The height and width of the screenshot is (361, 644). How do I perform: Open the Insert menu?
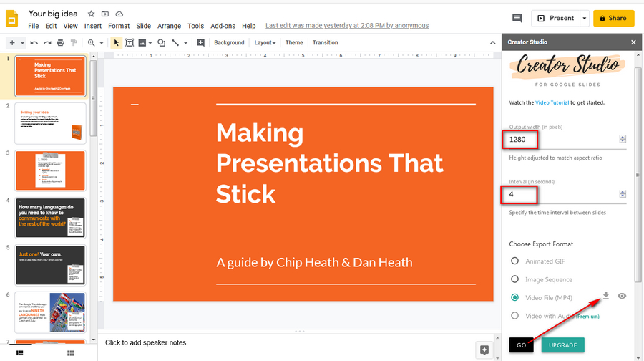tap(93, 26)
